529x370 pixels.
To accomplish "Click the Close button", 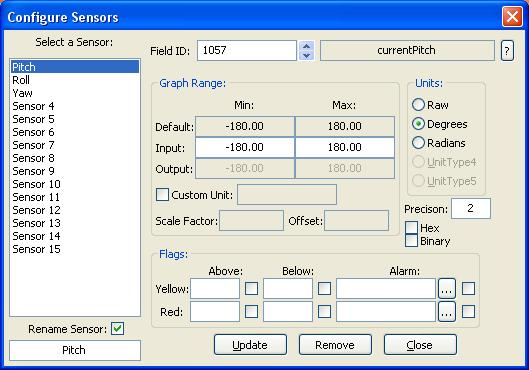I will tap(420, 345).
